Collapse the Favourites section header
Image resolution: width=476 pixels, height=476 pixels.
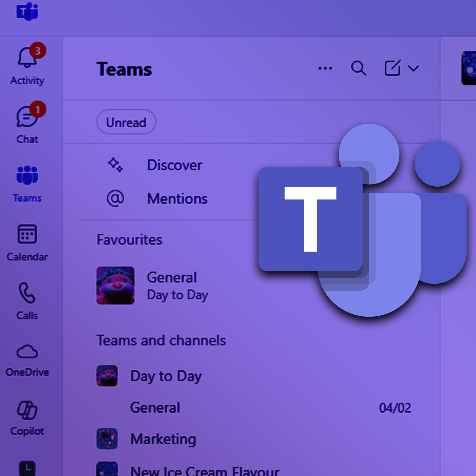(x=129, y=239)
